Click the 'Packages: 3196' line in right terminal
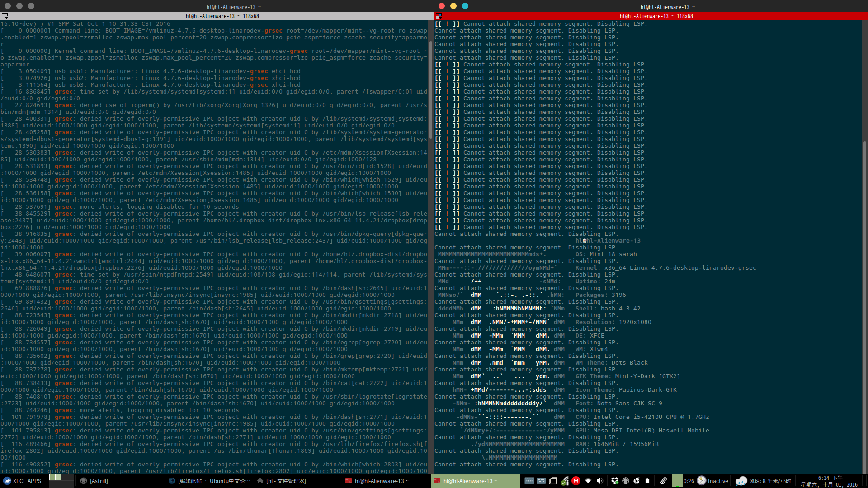Screen dimensions: 868x488 point(601,295)
